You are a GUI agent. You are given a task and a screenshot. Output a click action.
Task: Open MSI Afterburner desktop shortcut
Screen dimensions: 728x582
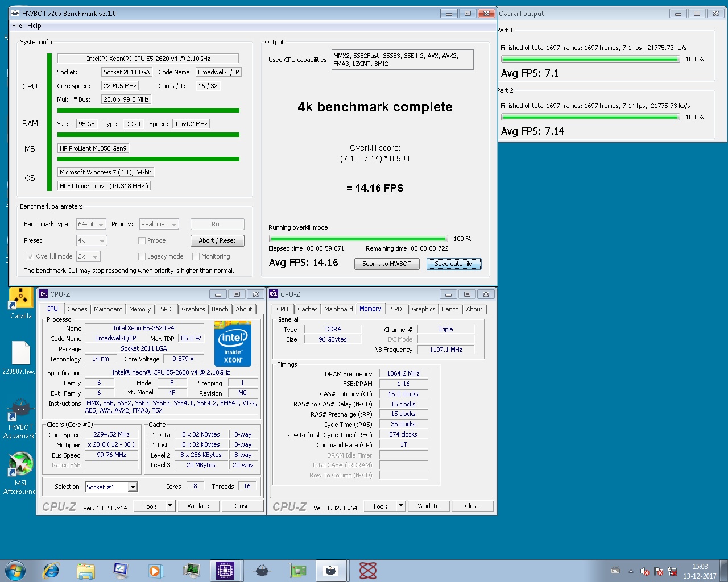(20, 473)
